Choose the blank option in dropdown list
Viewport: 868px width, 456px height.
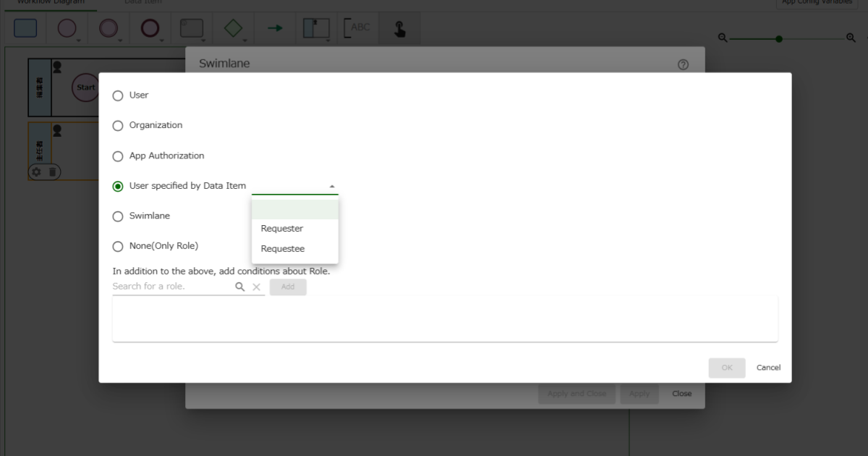pos(295,208)
